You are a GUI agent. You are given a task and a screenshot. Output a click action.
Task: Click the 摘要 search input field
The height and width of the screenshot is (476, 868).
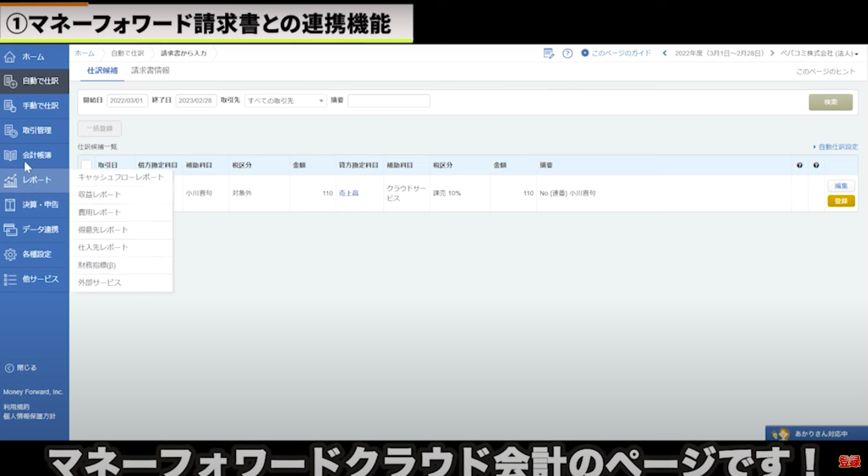(389, 100)
